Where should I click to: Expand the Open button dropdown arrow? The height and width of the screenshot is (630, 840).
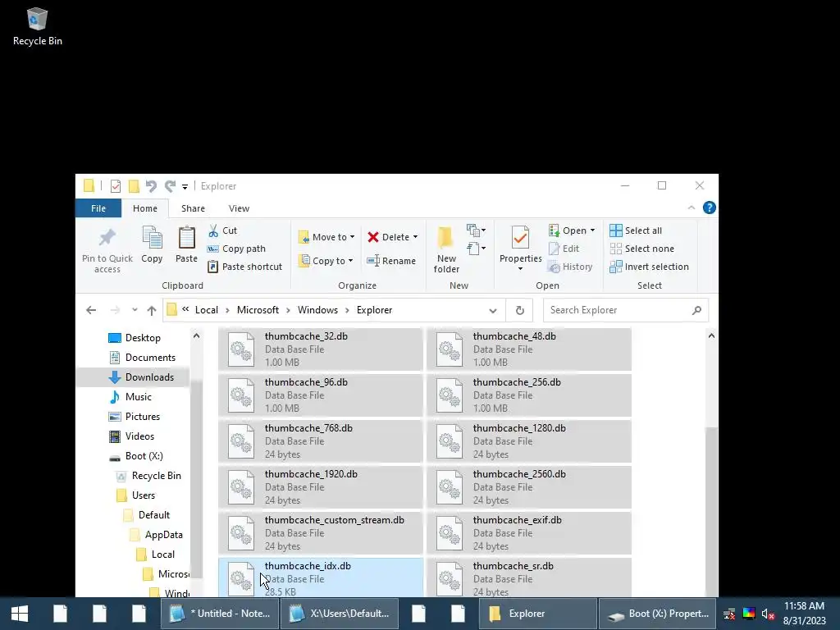592,231
